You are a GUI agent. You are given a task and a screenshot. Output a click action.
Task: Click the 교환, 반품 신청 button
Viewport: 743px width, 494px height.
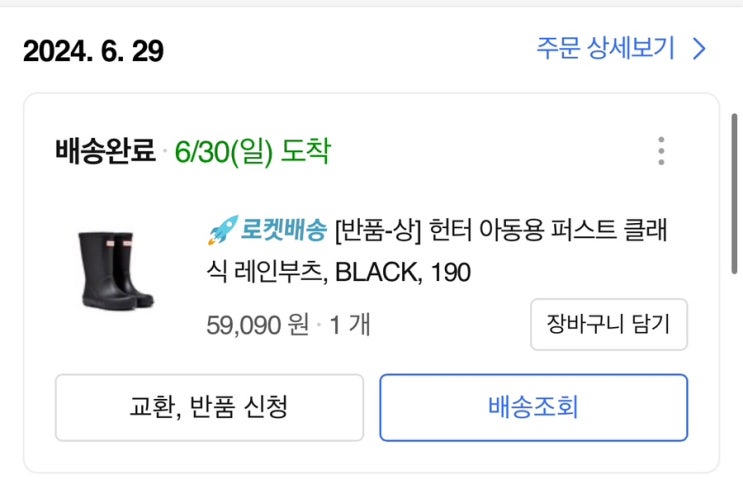(209, 408)
